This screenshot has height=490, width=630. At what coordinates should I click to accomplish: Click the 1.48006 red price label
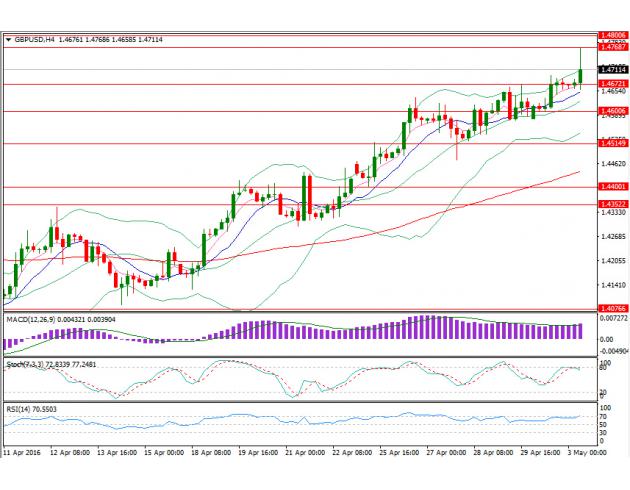611,34
